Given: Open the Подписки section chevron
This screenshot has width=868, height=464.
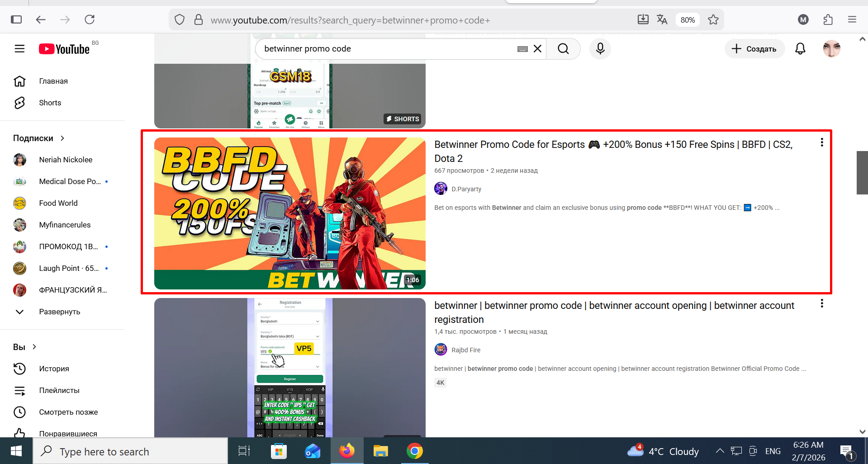Looking at the screenshot, I should tap(62, 138).
